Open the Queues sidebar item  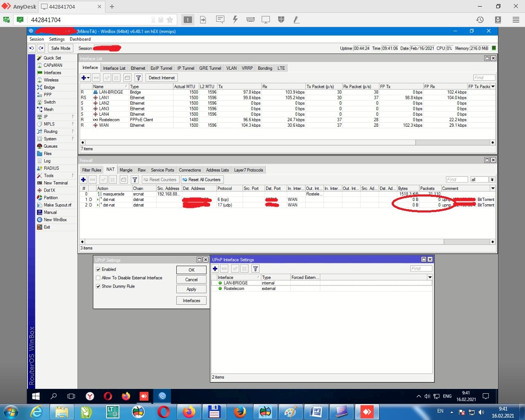50,146
